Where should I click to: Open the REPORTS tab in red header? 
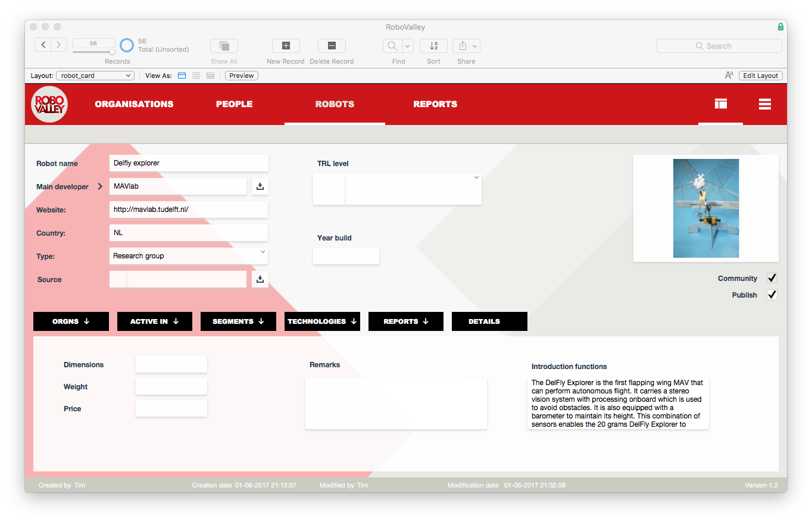[x=435, y=104]
